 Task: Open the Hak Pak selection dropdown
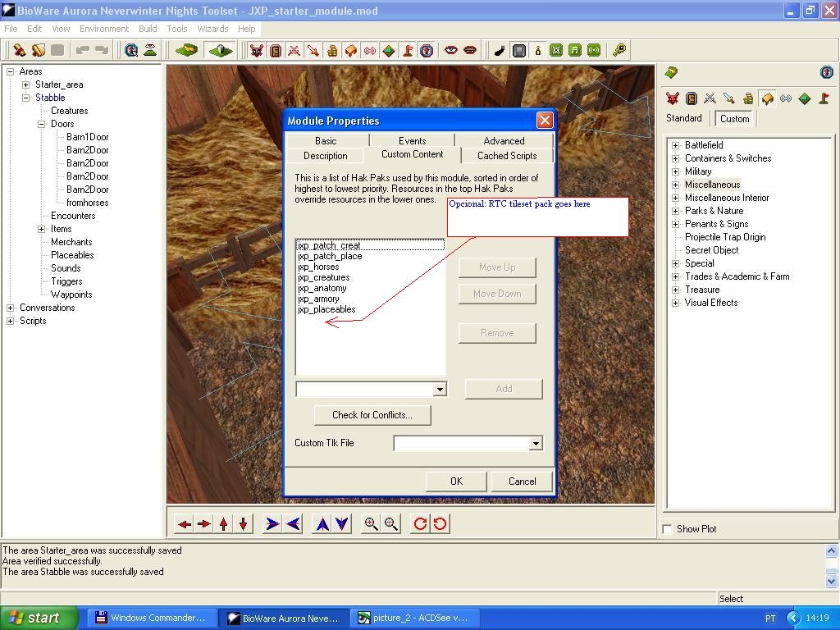(x=440, y=389)
